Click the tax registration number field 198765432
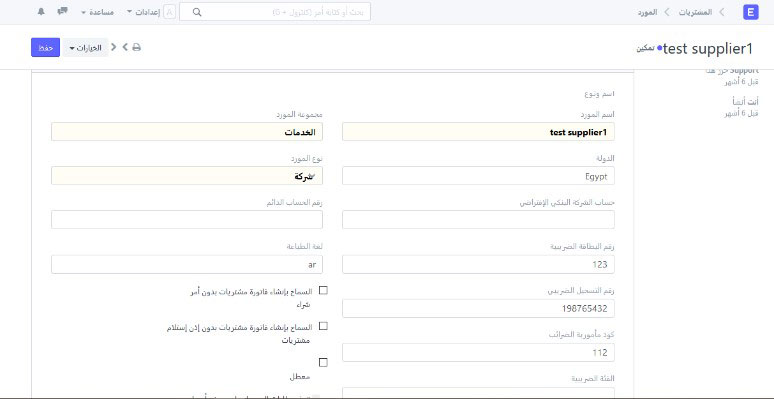Screen dimensions: 774x399 478,309
